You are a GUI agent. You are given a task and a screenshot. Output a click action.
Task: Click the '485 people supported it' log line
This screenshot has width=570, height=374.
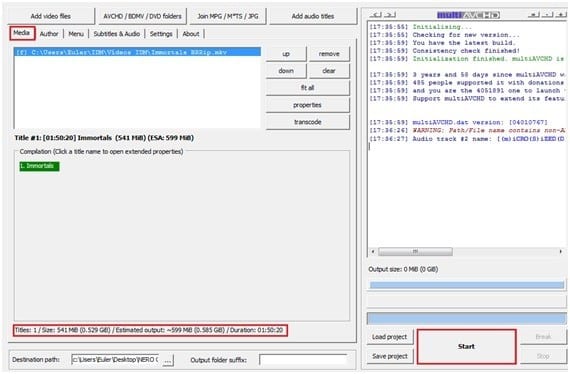(x=467, y=83)
